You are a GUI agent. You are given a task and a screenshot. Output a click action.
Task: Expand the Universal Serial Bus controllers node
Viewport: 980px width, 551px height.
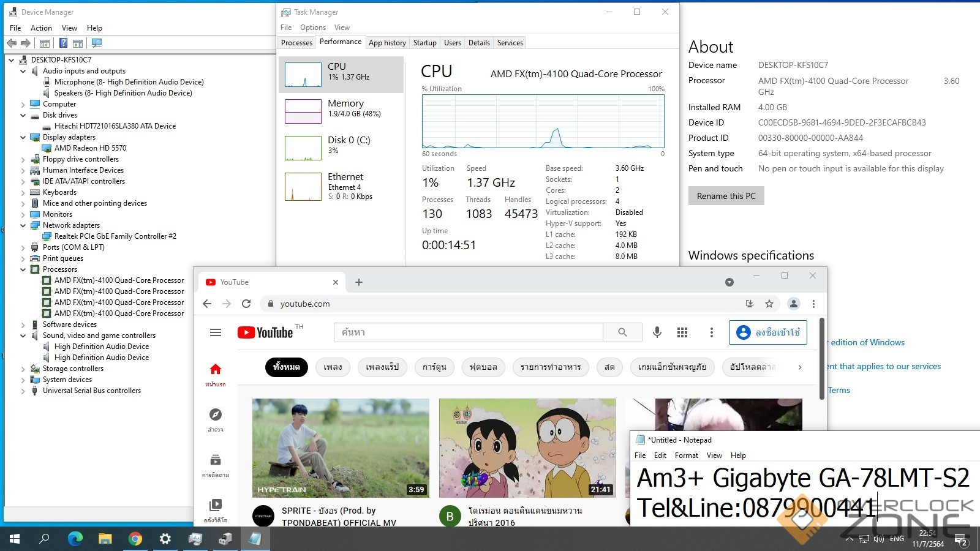click(x=23, y=391)
